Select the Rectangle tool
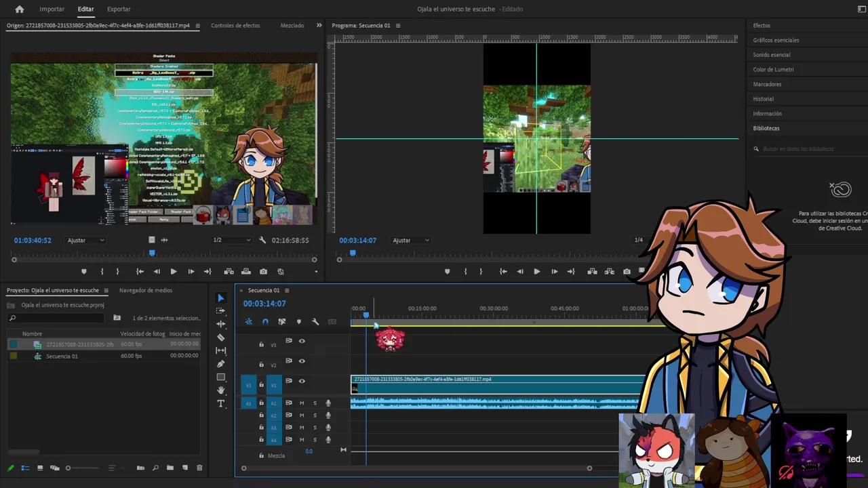The width and height of the screenshot is (868, 488). [220, 377]
